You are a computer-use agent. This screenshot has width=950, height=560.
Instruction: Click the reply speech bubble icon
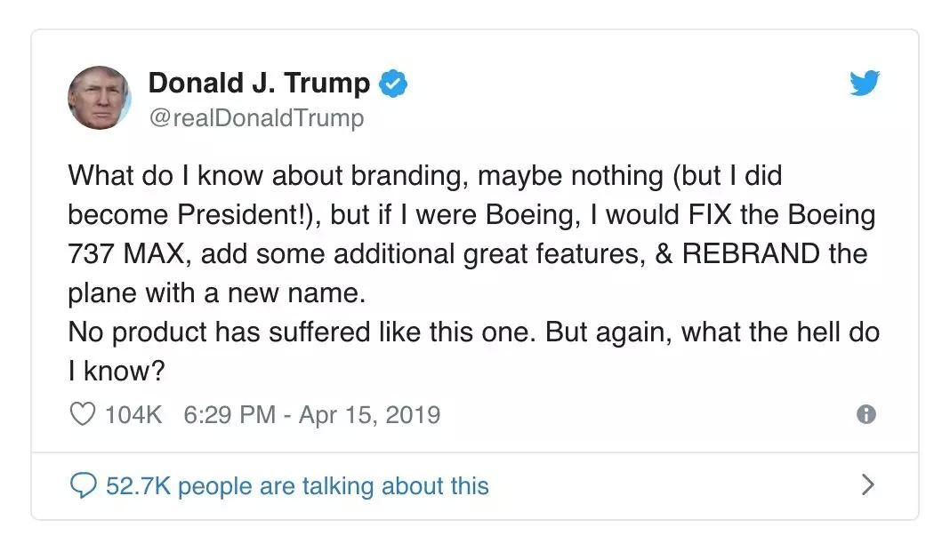coord(83,485)
